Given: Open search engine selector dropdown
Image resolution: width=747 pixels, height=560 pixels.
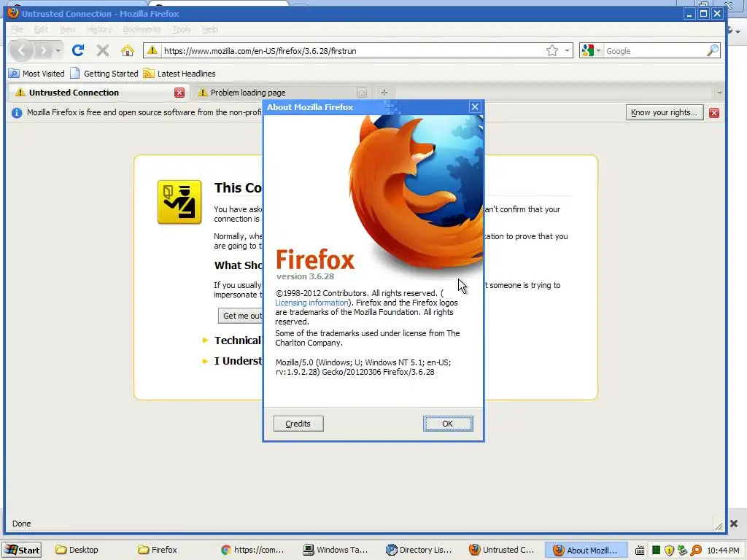Looking at the screenshot, I should click(591, 50).
